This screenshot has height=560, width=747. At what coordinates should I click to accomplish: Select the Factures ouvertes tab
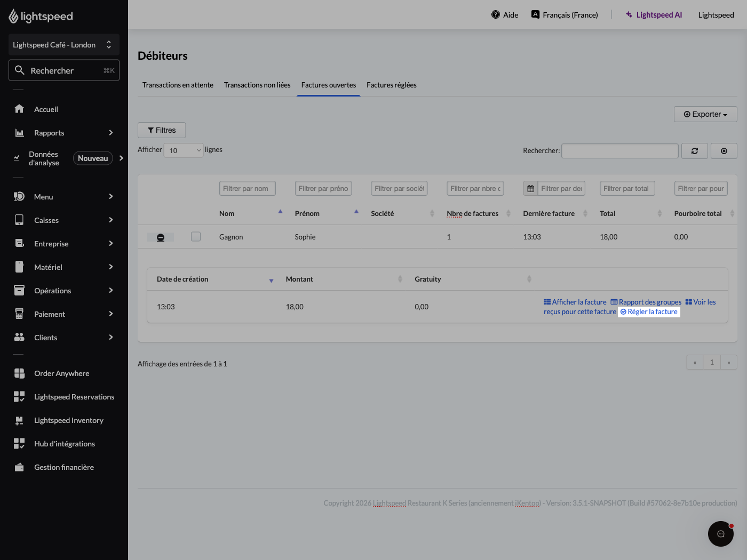329,85
